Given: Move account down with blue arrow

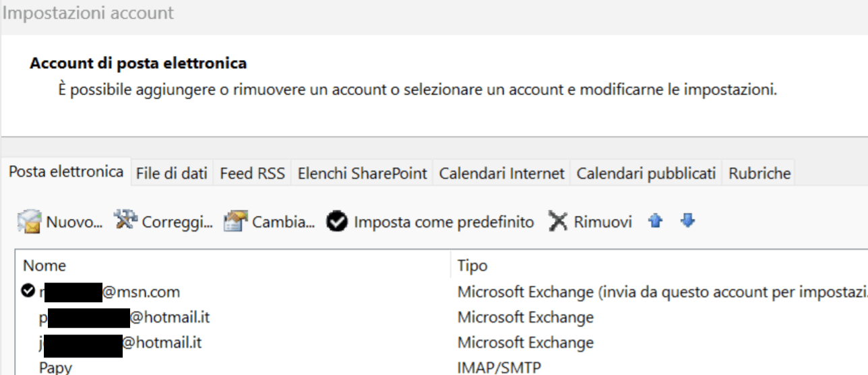Looking at the screenshot, I should click(687, 221).
